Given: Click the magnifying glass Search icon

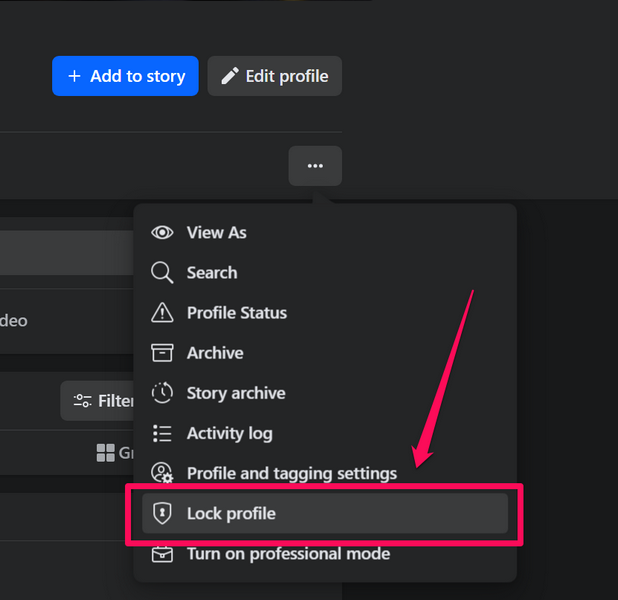Looking at the screenshot, I should 162,272.
